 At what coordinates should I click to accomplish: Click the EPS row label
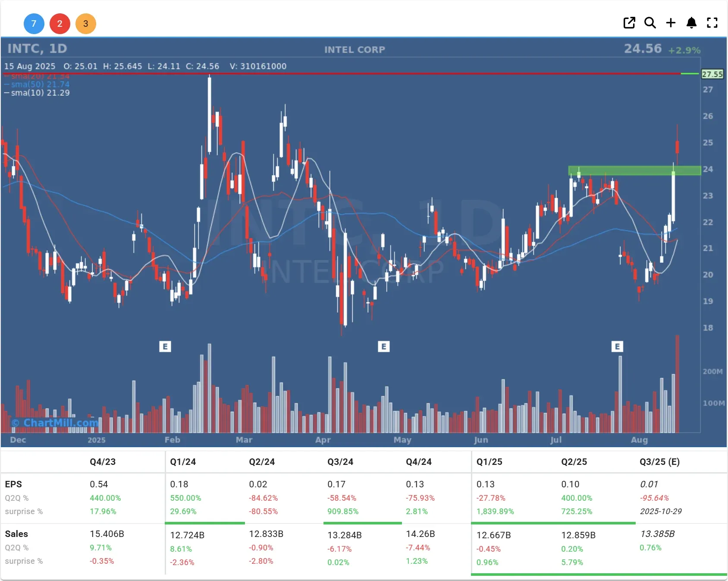click(13, 484)
